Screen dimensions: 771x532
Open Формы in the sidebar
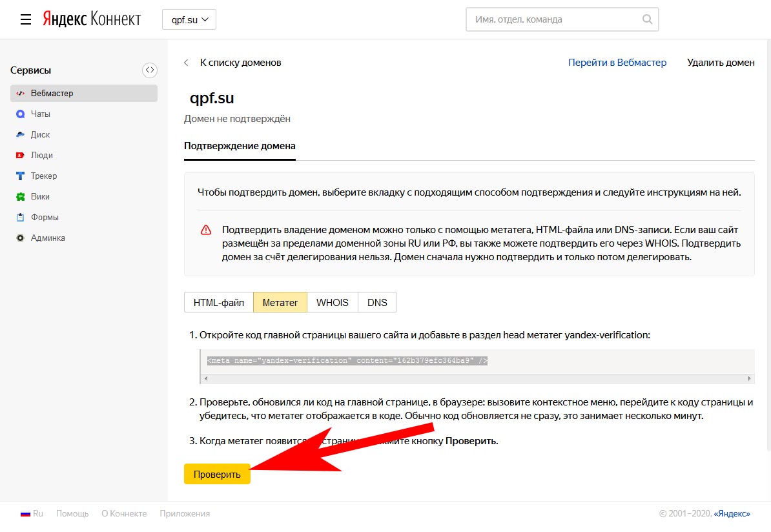pyautogui.click(x=83, y=218)
